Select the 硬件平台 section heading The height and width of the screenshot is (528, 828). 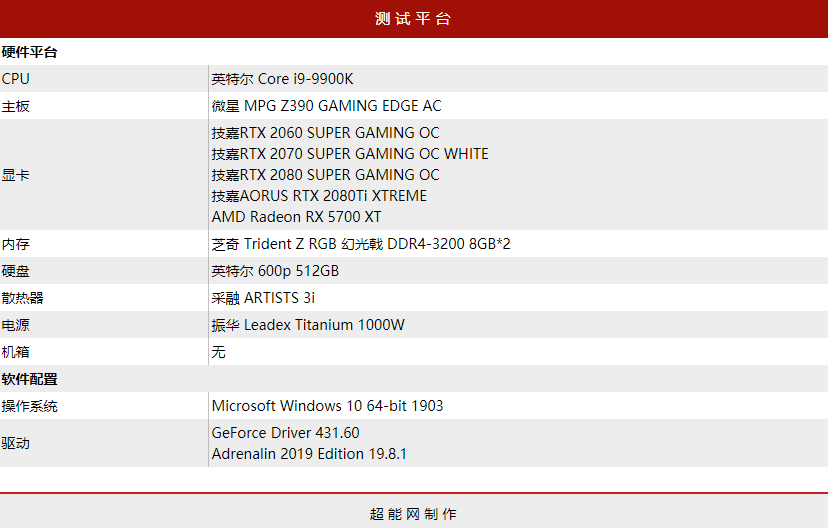[x=29, y=52]
